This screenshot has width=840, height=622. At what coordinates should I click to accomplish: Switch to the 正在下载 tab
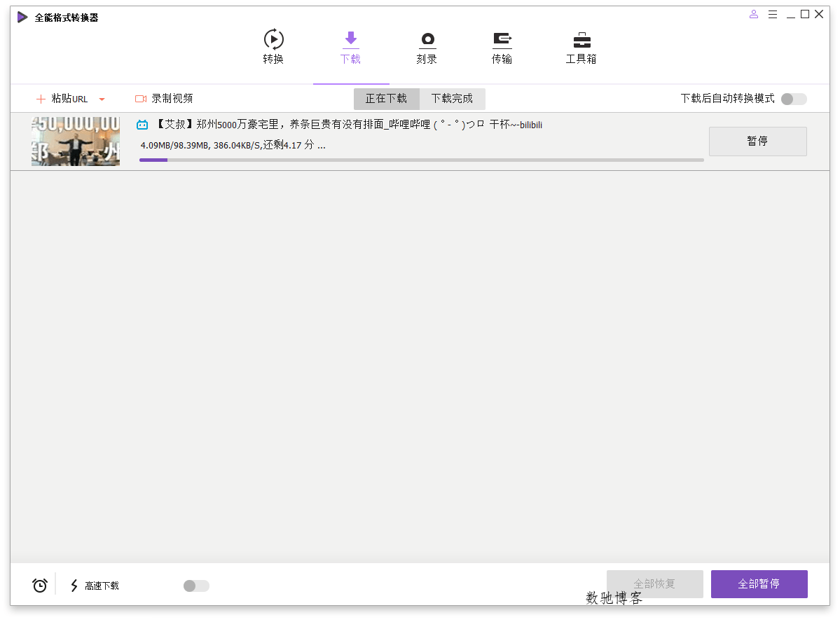point(386,99)
